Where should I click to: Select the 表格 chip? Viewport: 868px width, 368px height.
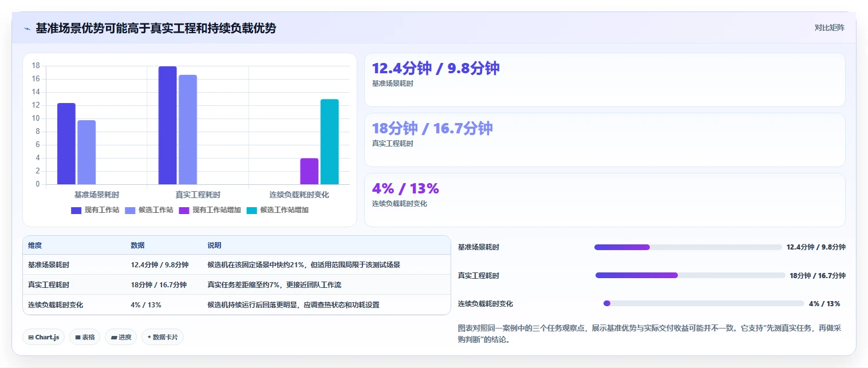click(85, 337)
